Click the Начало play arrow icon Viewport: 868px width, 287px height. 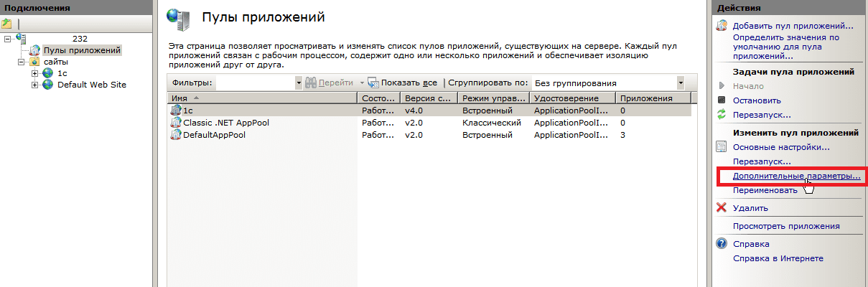click(x=722, y=85)
